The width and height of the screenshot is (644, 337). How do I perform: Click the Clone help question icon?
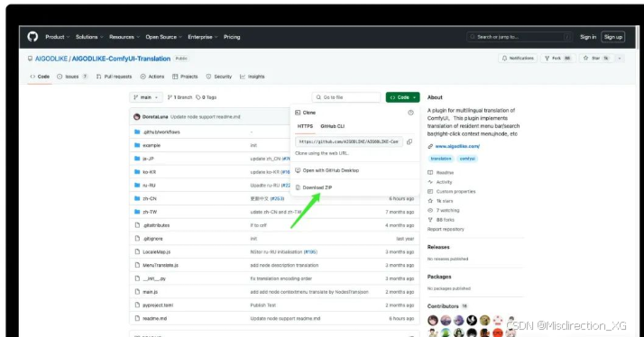pos(410,113)
